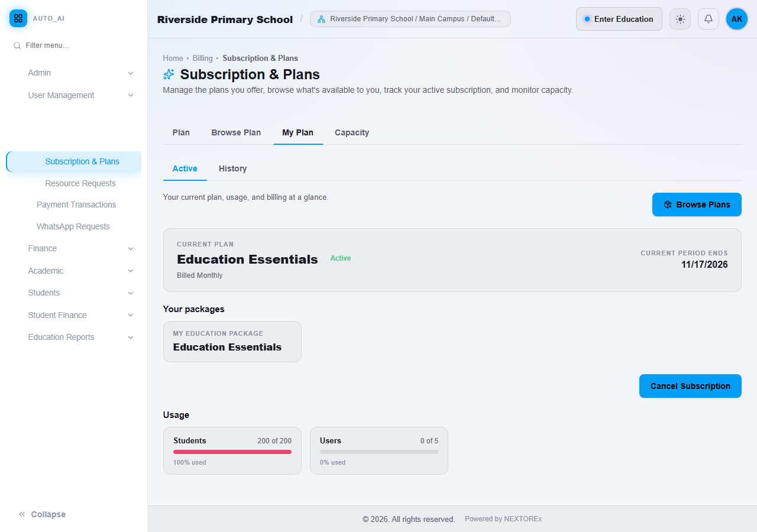Viewport: 757px width, 532px height.
Task: Expand the Students section chevron
Action: click(x=131, y=293)
